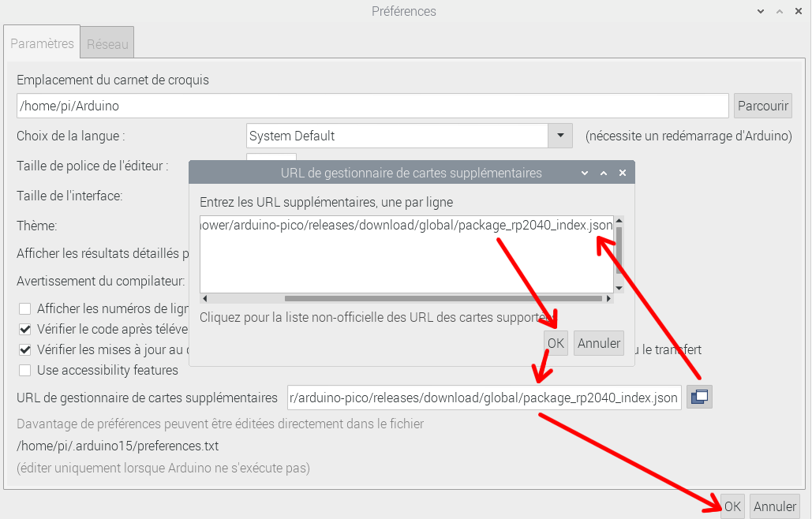812x519 pixels.
Task: Click Annuler in the URL dialog
Action: [x=599, y=343]
